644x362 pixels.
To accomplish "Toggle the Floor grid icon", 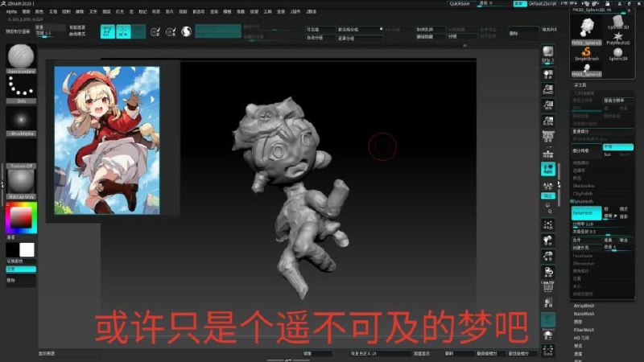I will 548,153.
